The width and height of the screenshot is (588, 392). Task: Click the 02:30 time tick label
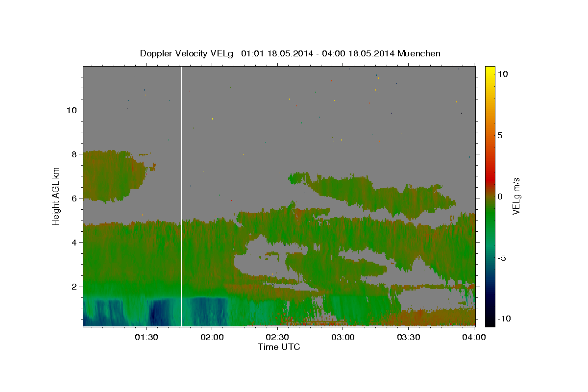277,338
